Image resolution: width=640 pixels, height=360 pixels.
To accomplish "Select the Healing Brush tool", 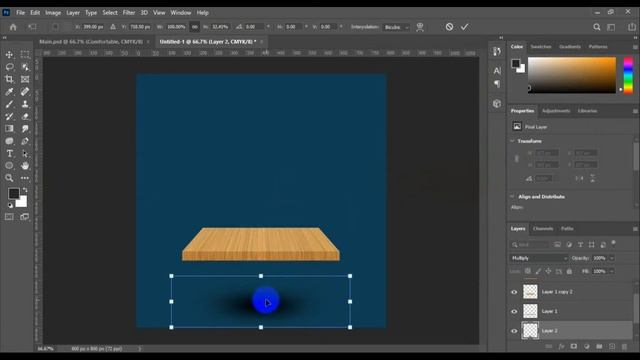I will pyautogui.click(x=25, y=91).
